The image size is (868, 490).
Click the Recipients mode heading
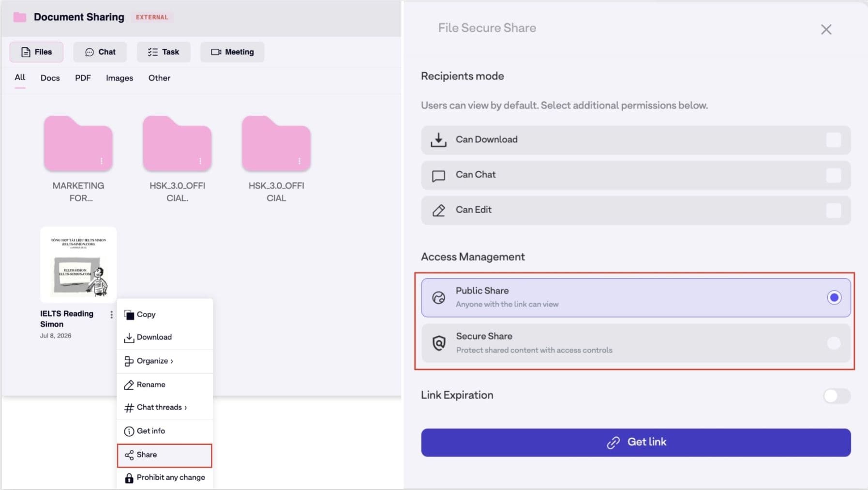coord(462,76)
